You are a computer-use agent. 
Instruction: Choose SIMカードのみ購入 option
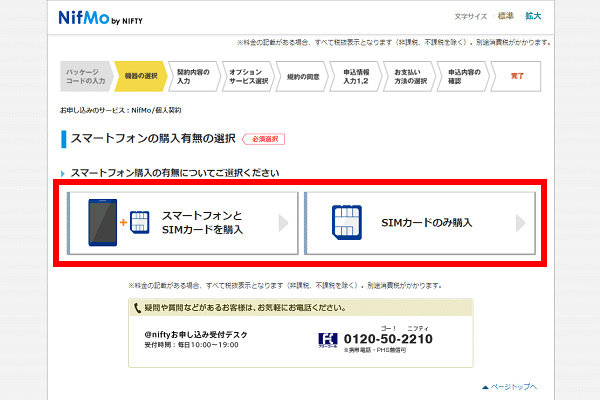click(420, 223)
